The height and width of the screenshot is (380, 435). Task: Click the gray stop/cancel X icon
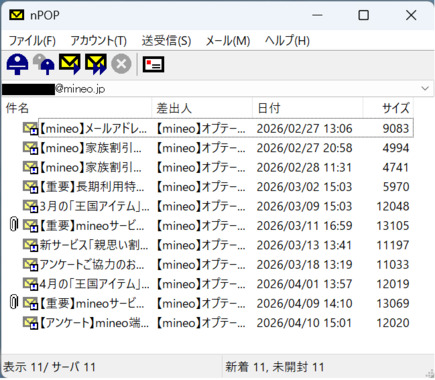coord(121,64)
